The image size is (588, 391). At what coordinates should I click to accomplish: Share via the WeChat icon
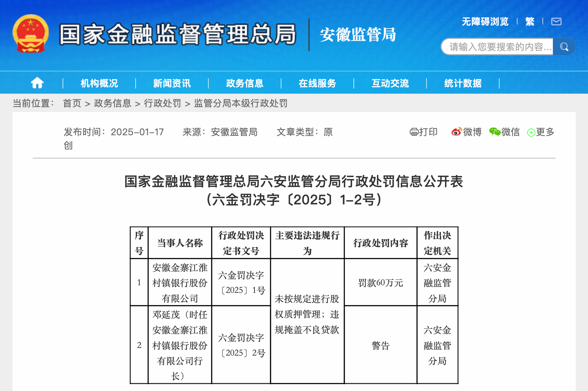(494, 132)
